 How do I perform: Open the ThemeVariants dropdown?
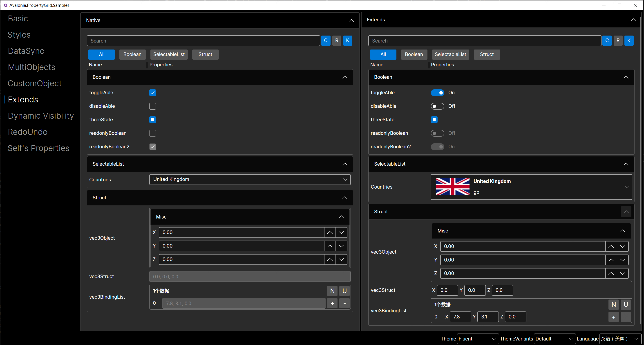coord(554,338)
